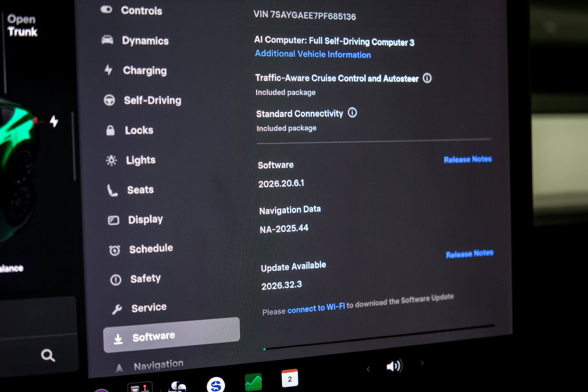Tap AI Computer: Full Self-Driving Computer 3 text
The image size is (588, 392).
334,41
